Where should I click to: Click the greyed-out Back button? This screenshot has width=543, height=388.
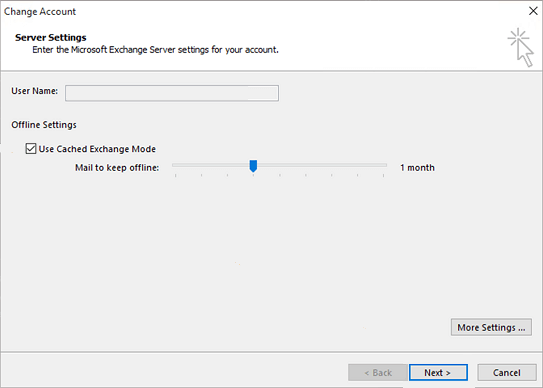pos(377,372)
